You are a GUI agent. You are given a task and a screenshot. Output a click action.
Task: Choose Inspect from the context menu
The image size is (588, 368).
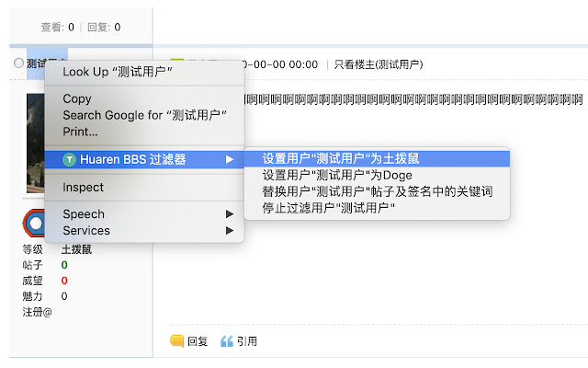pyautogui.click(x=144, y=187)
